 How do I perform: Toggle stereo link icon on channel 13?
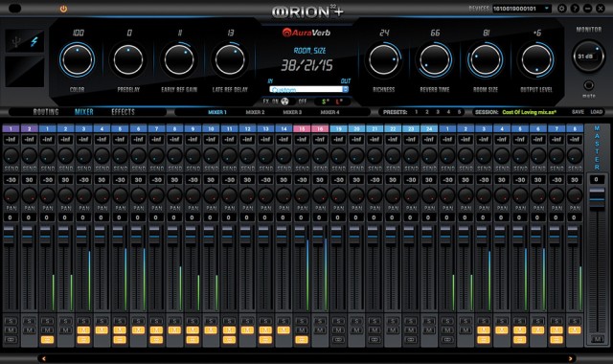pyautogui.click(x=265, y=339)
